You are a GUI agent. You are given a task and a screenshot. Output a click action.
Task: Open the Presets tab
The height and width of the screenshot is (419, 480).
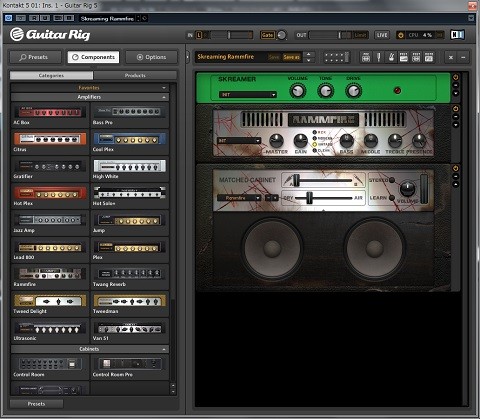coord(36,57)
